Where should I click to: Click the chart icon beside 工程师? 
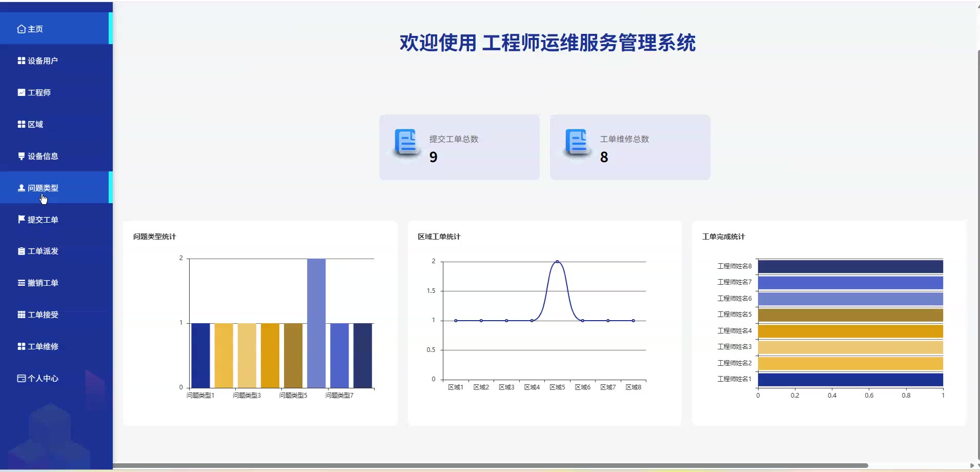[x=22, y=92]
